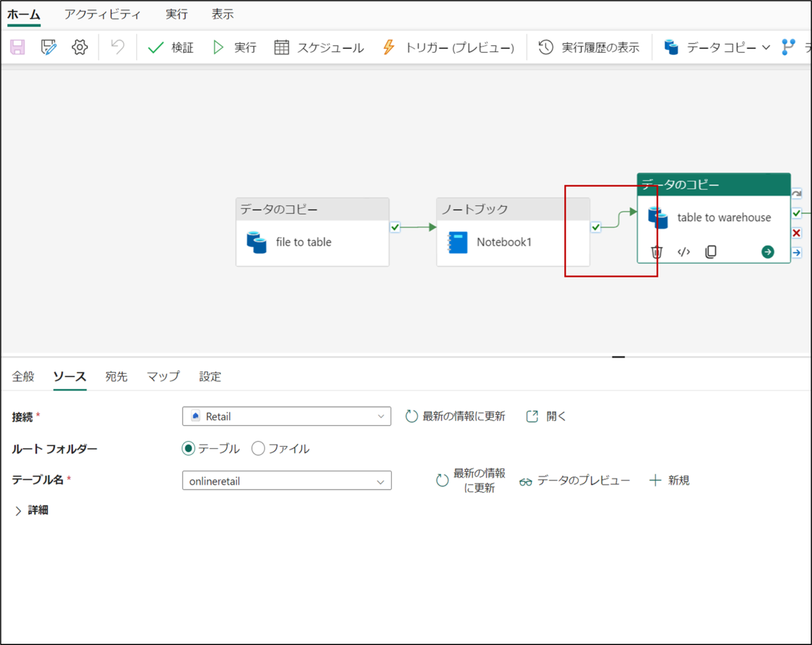Switch to the 設定 properties tab
Screen dimensions: 812x645
point(210,376)
